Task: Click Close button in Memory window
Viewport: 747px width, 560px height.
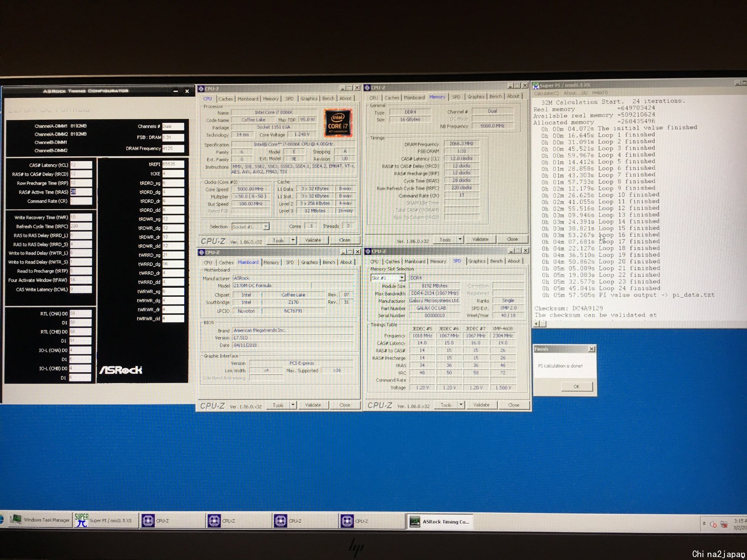Action: tap(512, 239)
